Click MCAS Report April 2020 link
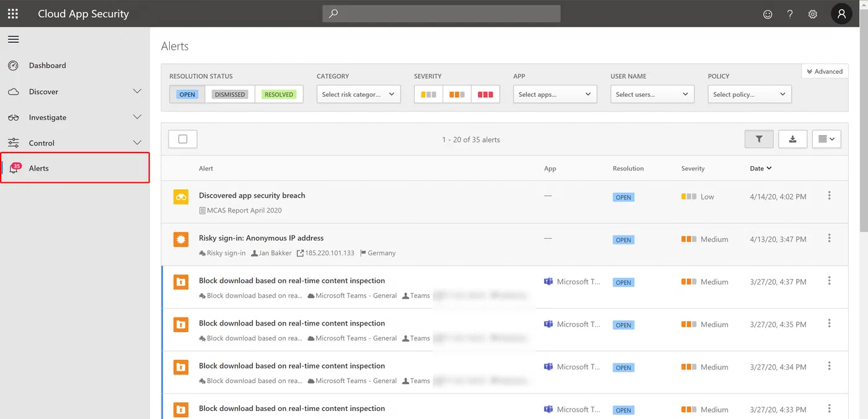The image size is (868, 419). pyautogui.click(x=240, y=211)
